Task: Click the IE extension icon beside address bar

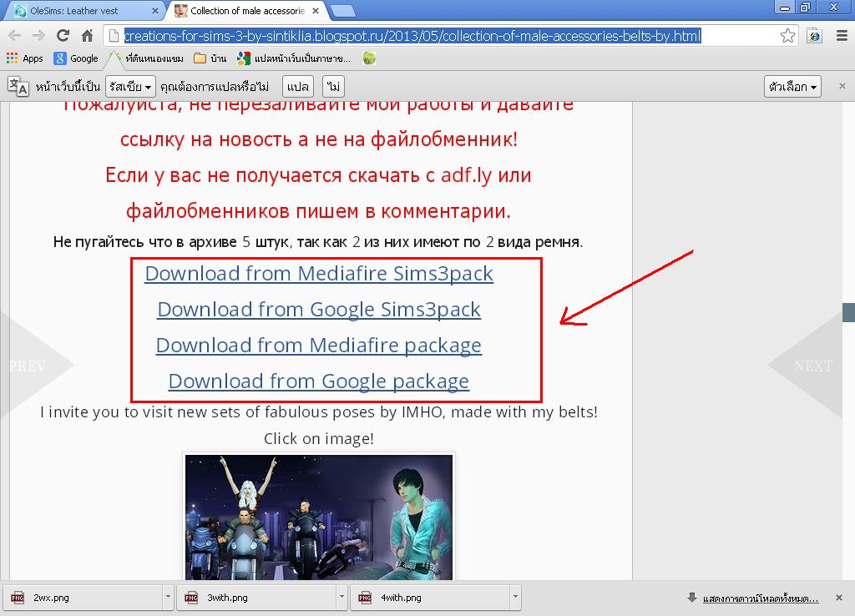Action: (815, 36)
